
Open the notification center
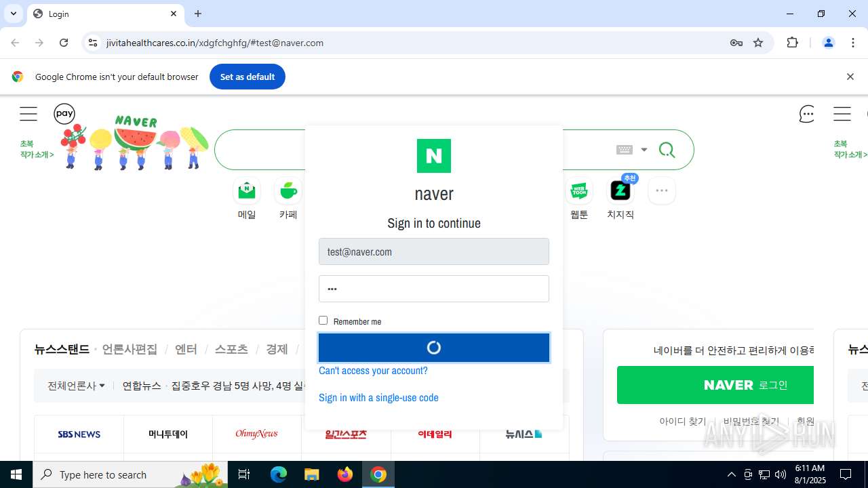click(x=846, y=474)
